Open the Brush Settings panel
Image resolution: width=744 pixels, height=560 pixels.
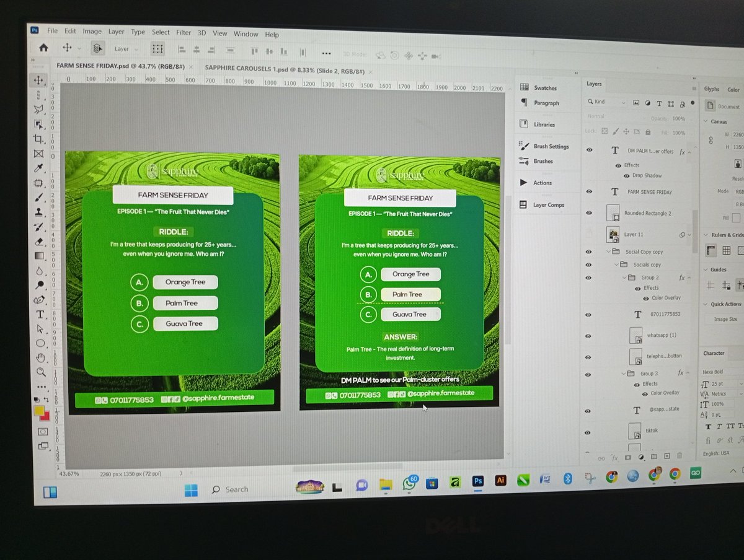(544, 147)
